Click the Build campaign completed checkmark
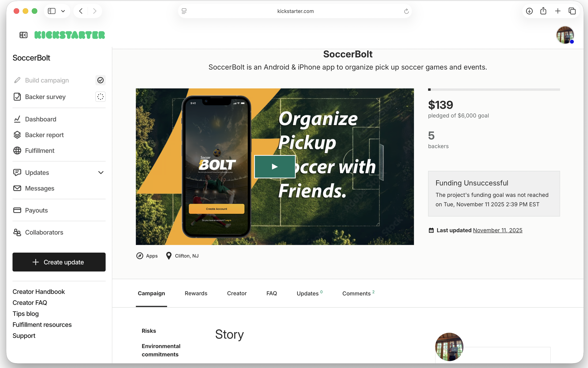The image size is (588, 368). tap(100, 80)
